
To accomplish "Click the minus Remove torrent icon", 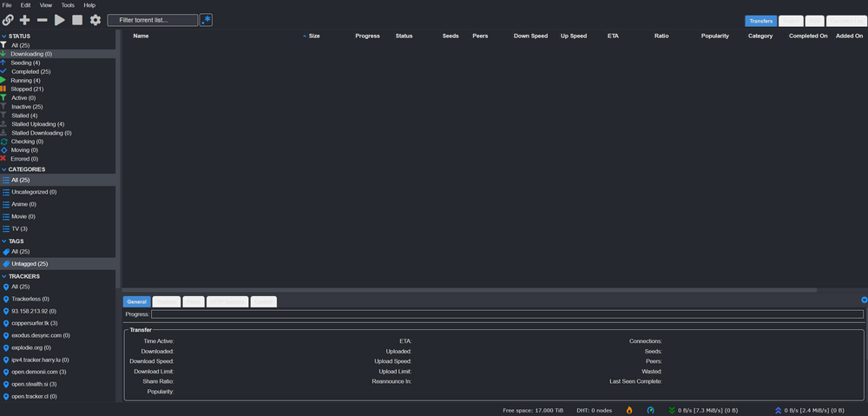I will click(x=42, y=20).
